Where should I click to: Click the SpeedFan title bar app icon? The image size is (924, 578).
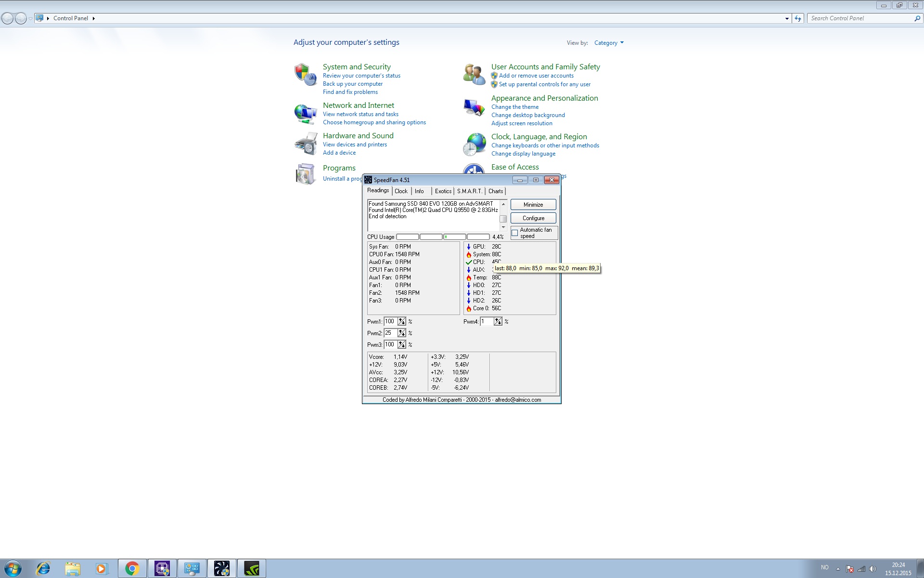(368, 180)
